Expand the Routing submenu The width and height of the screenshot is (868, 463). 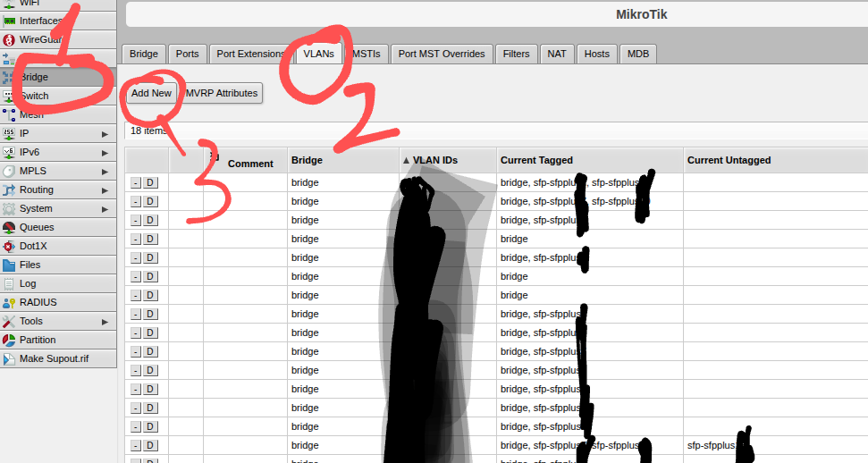(x=105, y=189)
